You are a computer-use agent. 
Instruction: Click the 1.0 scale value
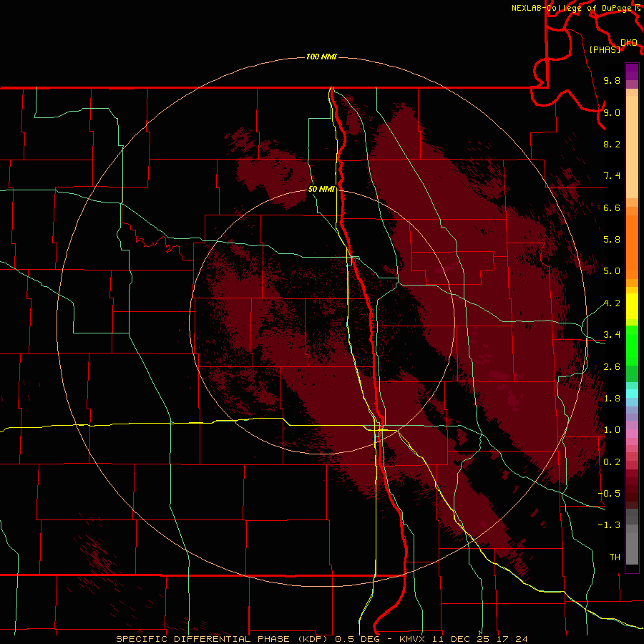(612, 430)
